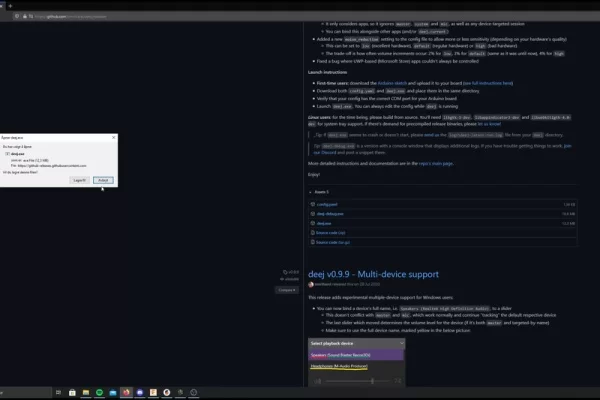Image resolution: width=600 pixels, height=400 pixels.
Task: Click the volume slider in the playback picture
Action: point(357,381)
